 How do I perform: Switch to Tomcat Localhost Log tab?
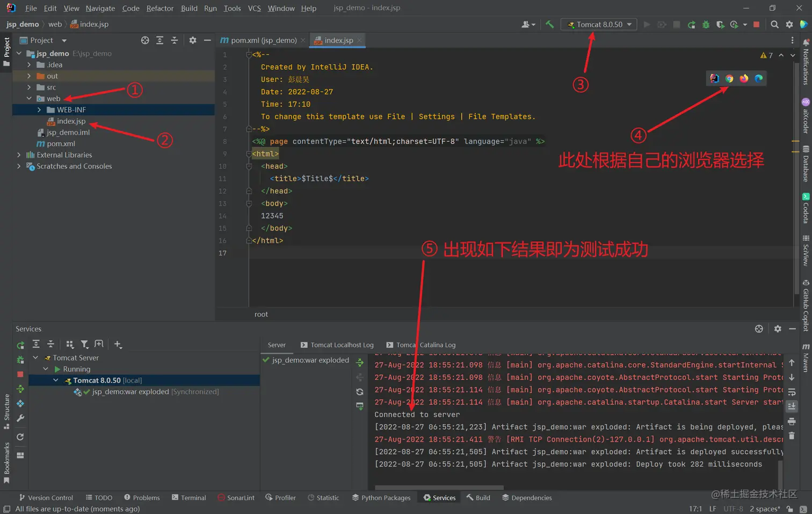tap(337, 345)
